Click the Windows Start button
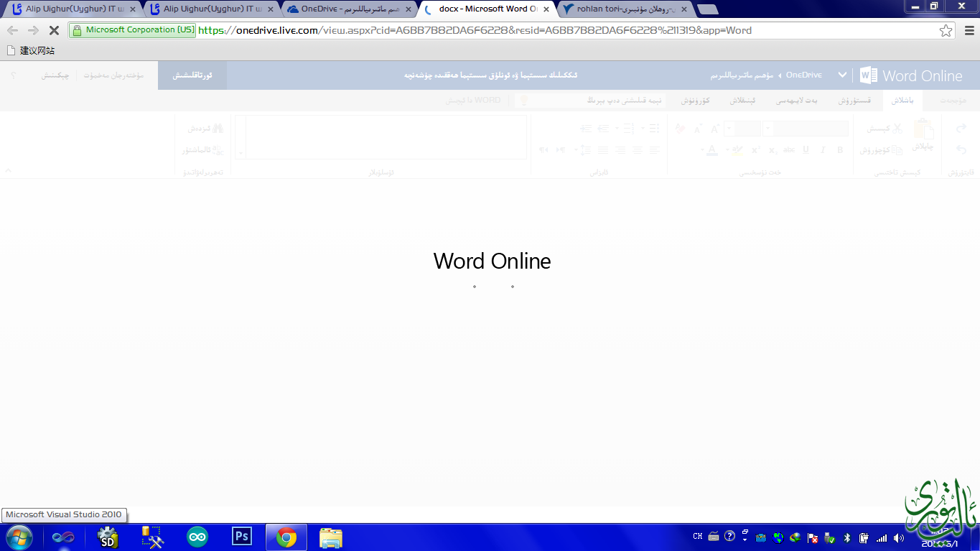The width and height of the screenshot is (980, 551). [19, 537]
